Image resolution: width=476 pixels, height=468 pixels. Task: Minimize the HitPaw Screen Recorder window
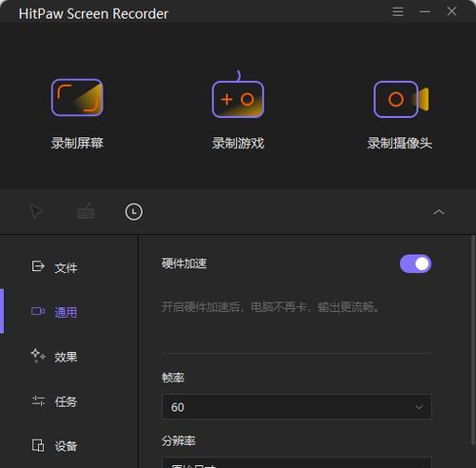click(x=425, y=11)
